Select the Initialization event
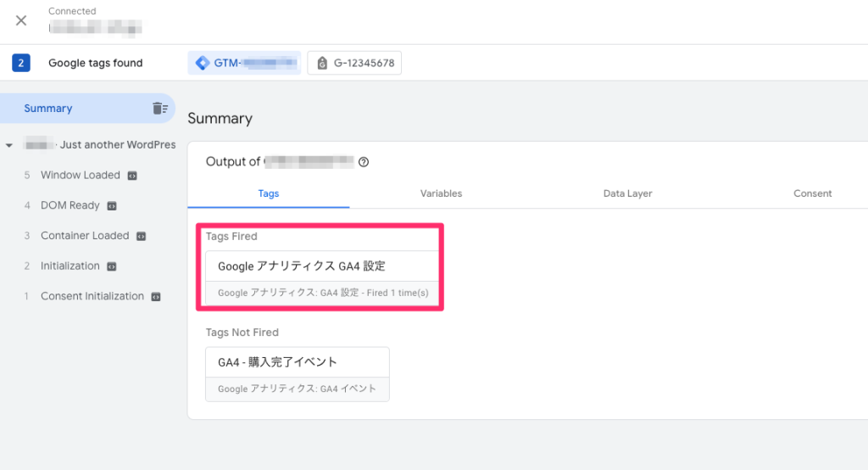Viewport: 868px width, 470px height. 70,266
